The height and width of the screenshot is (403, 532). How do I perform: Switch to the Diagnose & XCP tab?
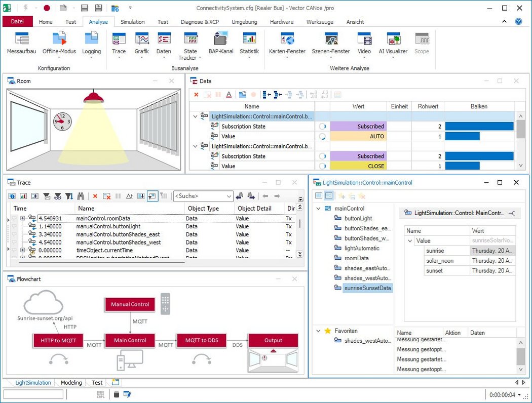pos(200,22)
